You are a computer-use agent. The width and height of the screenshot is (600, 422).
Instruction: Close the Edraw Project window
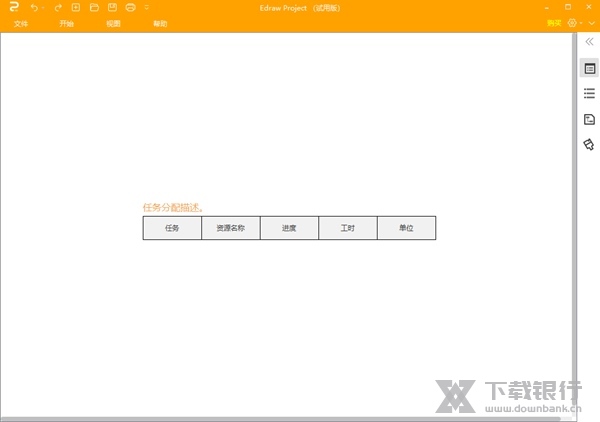point(589,7)
